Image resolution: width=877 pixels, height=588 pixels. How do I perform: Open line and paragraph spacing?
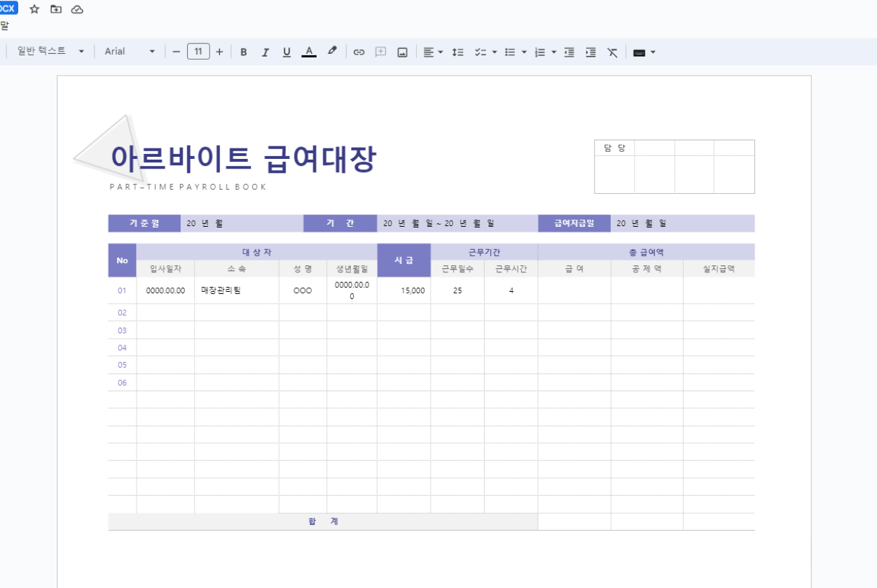[x=457, y=52]
